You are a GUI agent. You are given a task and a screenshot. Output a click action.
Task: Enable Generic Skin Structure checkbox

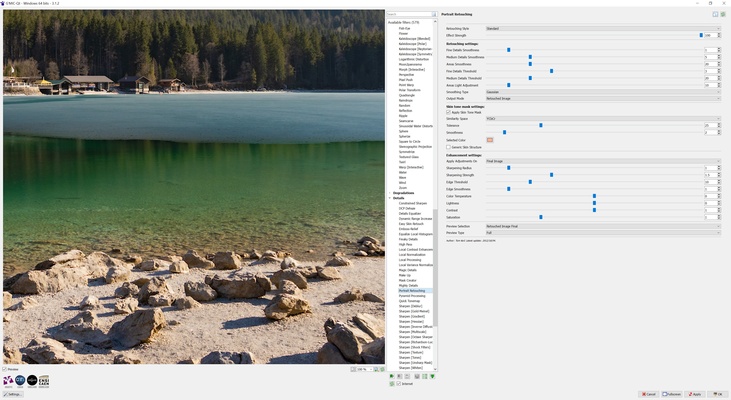point(448,147)
